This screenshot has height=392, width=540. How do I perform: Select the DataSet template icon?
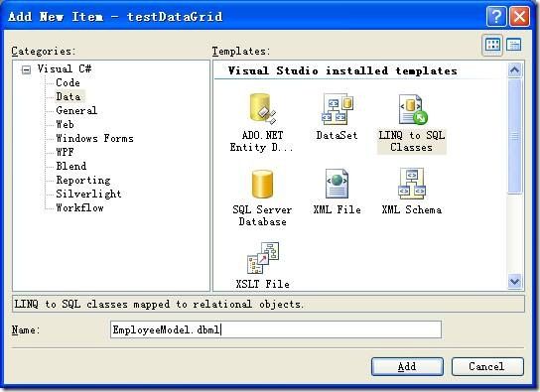(337, 109)
